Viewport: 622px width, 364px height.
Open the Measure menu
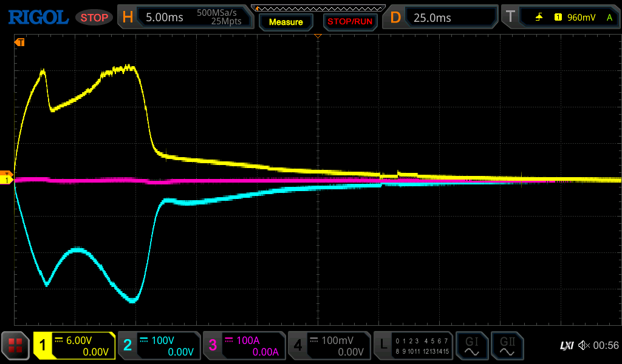pyautogui.click(x=285, y=22)
